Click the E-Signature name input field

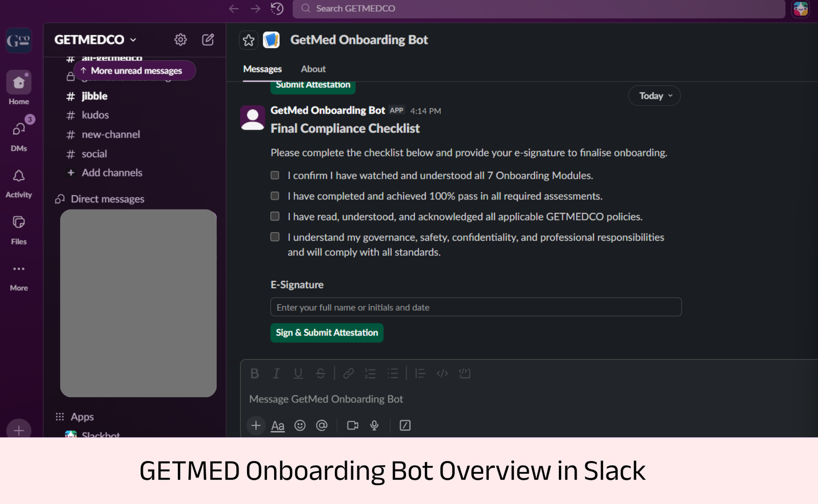[x=475, y=307]
